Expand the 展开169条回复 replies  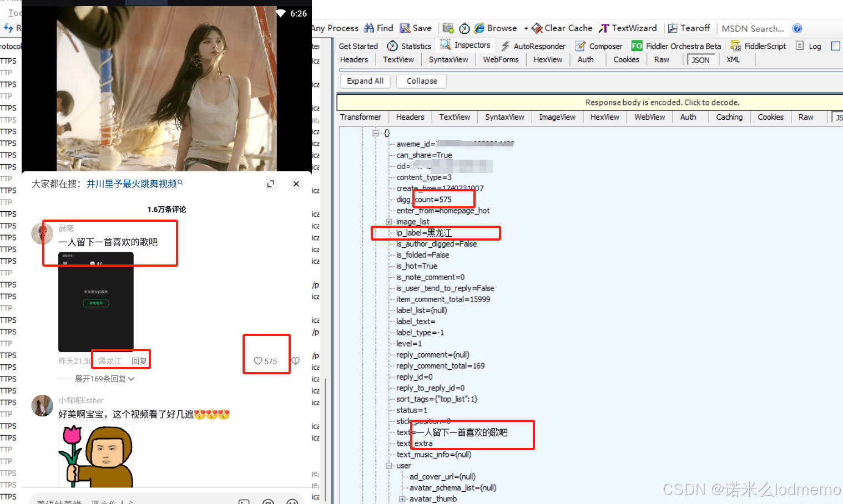[104, 379]
